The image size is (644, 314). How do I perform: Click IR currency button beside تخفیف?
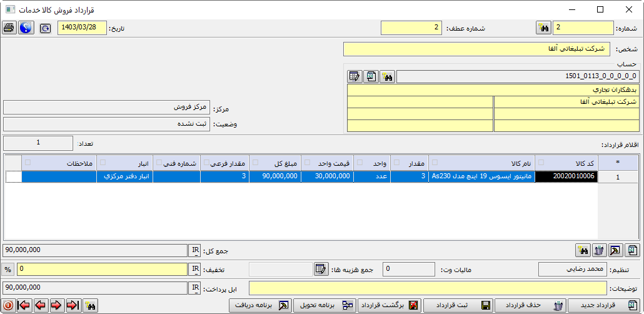pyautogui.click(x=196, y=270)
